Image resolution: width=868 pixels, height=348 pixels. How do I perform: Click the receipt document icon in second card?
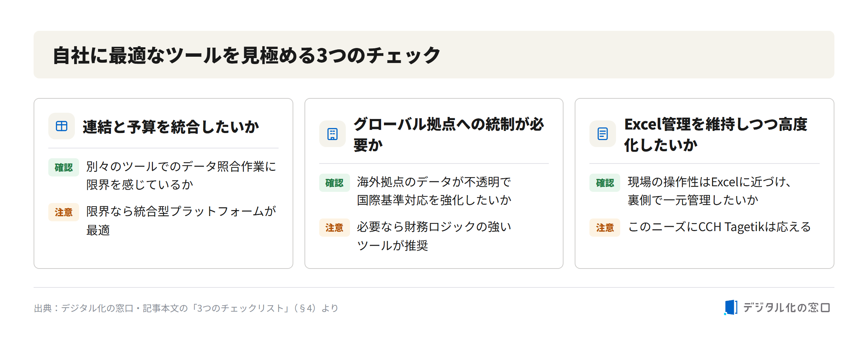point(332,134)
